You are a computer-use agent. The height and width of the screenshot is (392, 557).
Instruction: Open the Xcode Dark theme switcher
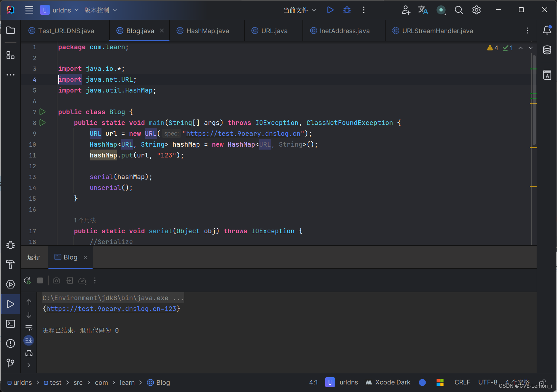[388, 382]
